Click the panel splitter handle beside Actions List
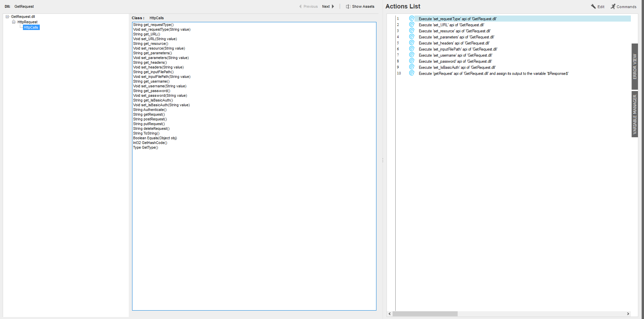Image resolution: width=644 pixels, height=319 pixels. point(382,160)
